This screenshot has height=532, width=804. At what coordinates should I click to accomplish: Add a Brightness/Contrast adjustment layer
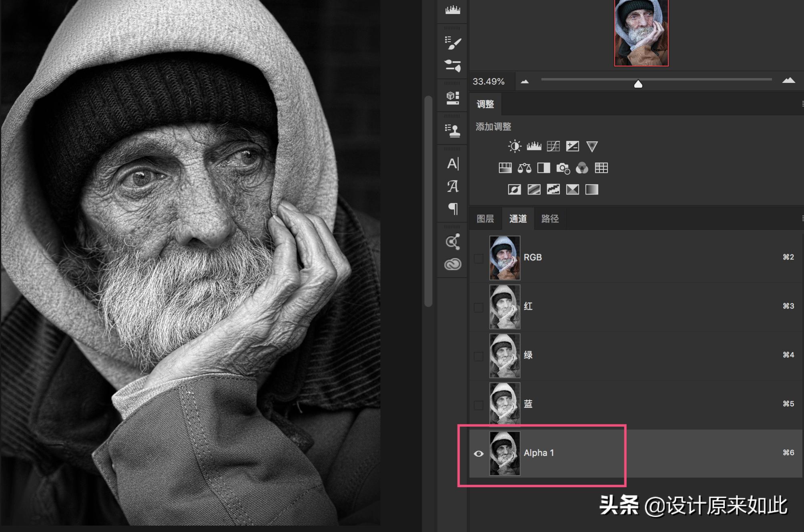coord(515,146)
